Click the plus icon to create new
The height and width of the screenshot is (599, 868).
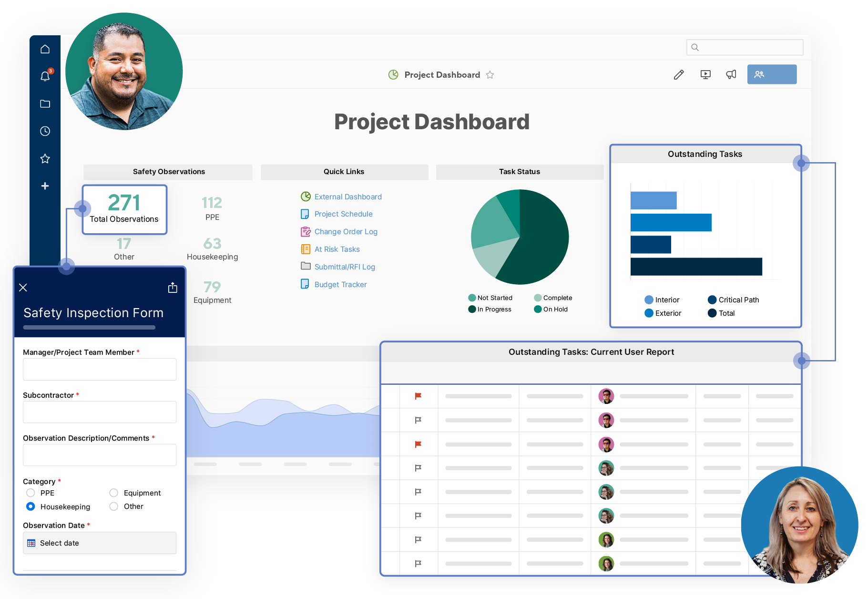pyautogui.click(x=45, y=186)
